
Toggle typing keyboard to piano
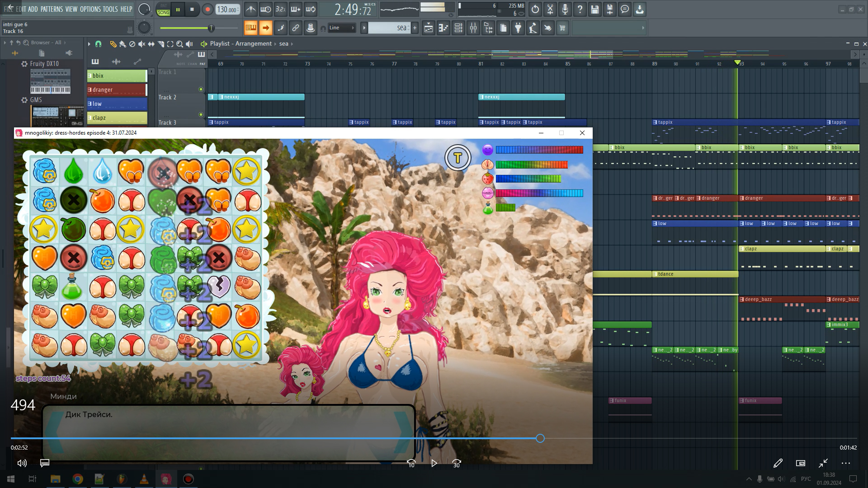coord(251,28)
